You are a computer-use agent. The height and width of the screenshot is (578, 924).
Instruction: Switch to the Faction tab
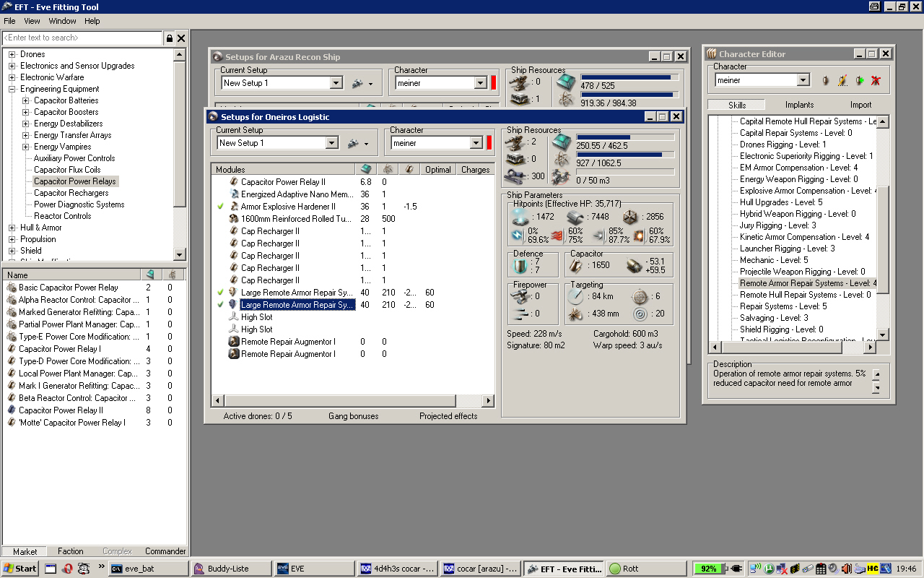pyautogui.click(x=71, y=551)
